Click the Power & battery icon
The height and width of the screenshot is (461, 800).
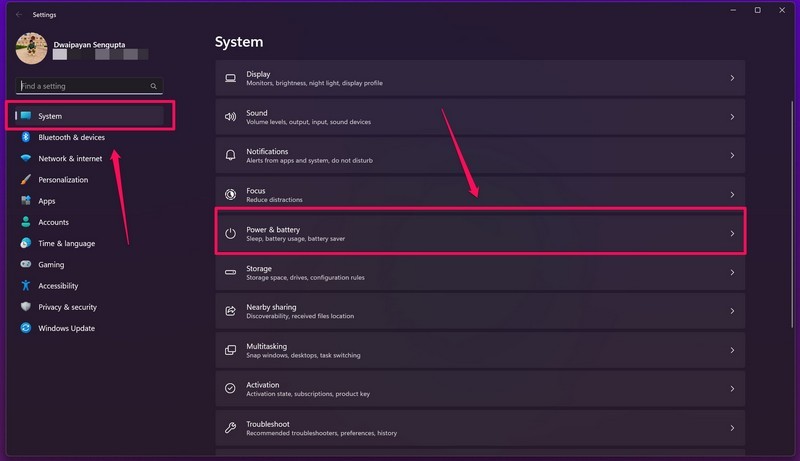pyautogui.click(x=230, y=234)
